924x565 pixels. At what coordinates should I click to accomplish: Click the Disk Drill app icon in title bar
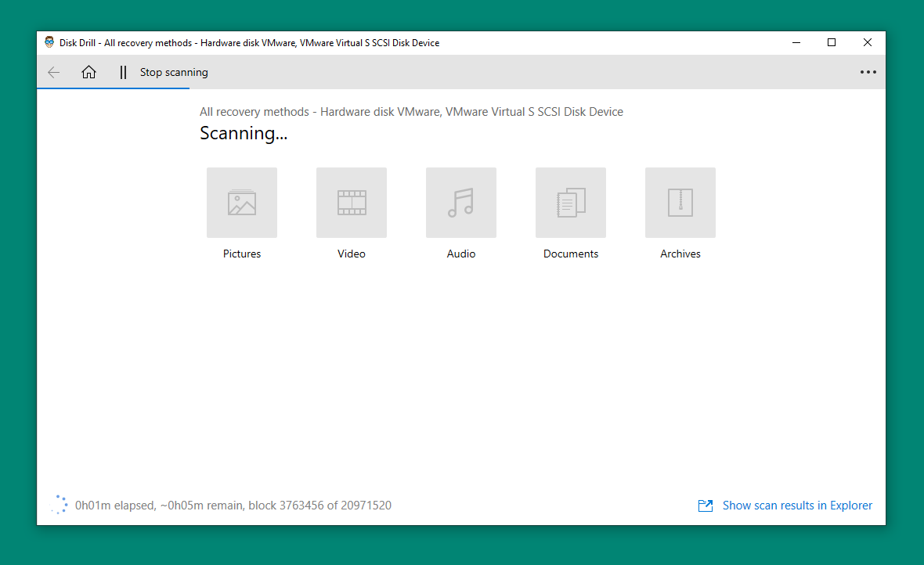(49, 42)
